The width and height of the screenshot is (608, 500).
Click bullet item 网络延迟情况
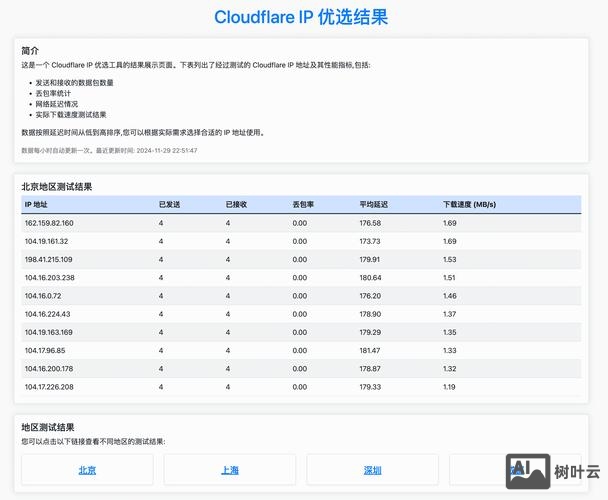coord(57,104)
